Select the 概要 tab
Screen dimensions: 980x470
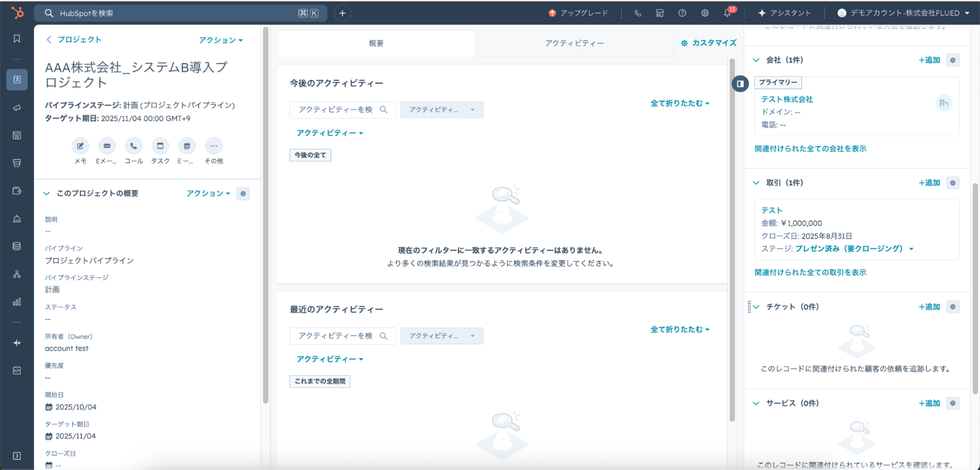376,43
